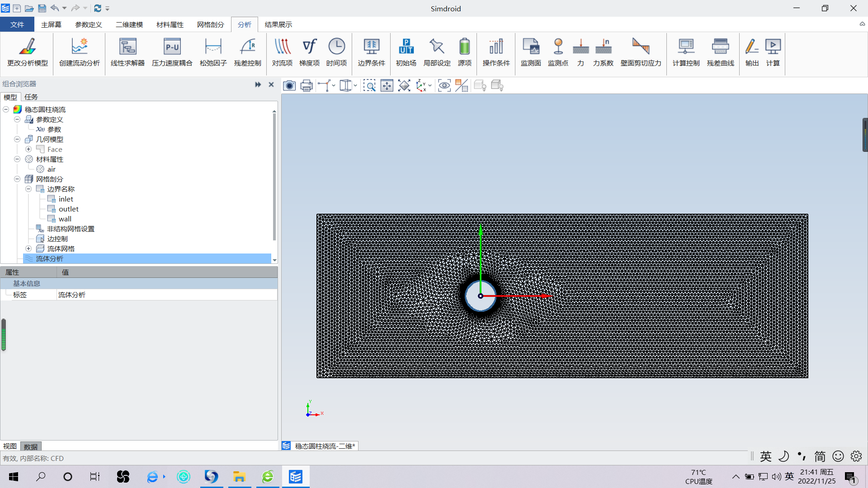Expand the Face node
The width and height of the screenshot is (868, 488).
click(x=28, y=149)
